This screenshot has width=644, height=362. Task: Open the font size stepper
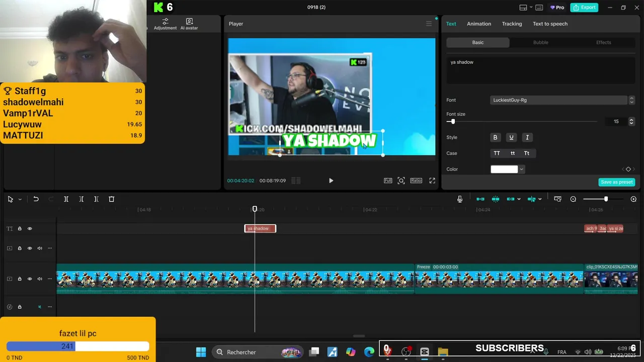point(631,122)
